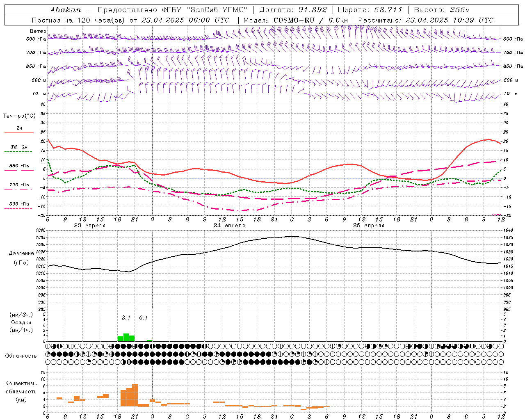Viewport: 525px width, 420px height.
Task: Click the Abakan station title
Action: tap(66, 9)
